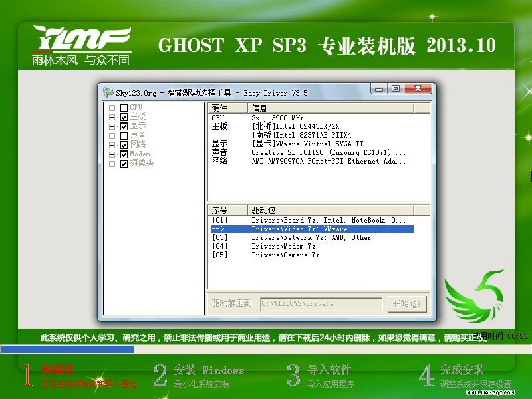The image size is (532, 399).
Task: Click step 3 导入软件 at the bottom
Action: 320,376
